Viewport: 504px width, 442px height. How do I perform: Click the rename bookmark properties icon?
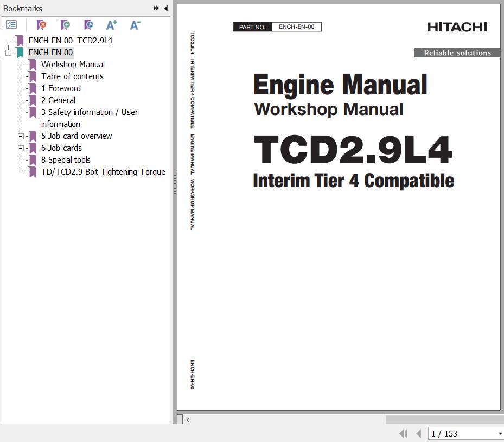pyautogui.click(x=88, y=25)
